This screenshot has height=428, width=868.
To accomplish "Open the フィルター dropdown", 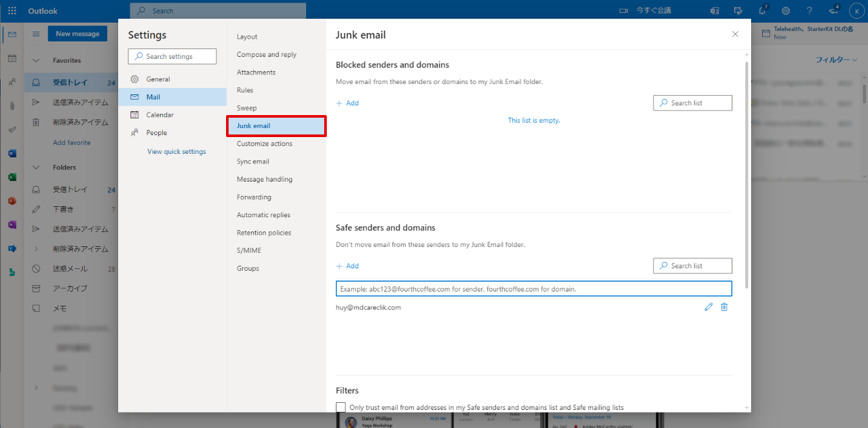I will (x=836, y=59).
